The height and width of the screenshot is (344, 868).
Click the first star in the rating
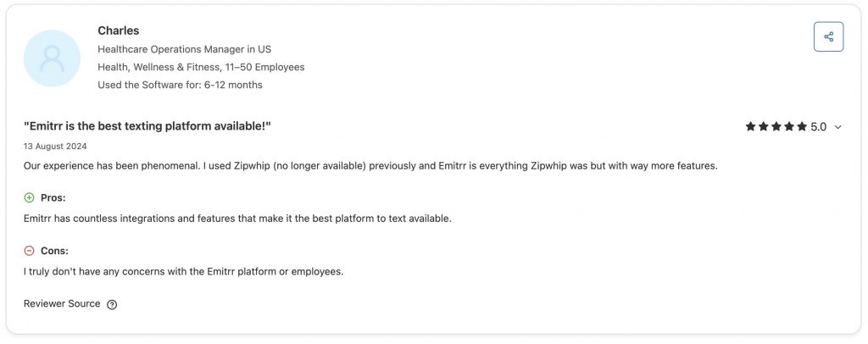(x=750, y=126)
